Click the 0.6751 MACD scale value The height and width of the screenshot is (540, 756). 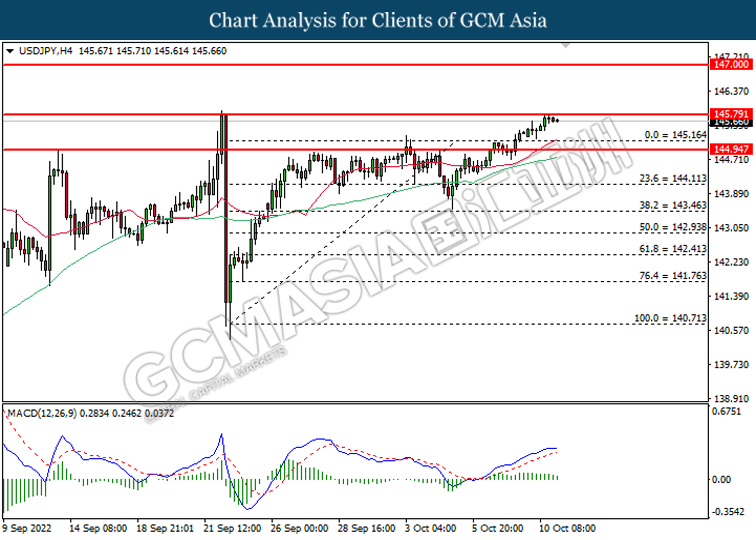(726, 411)
